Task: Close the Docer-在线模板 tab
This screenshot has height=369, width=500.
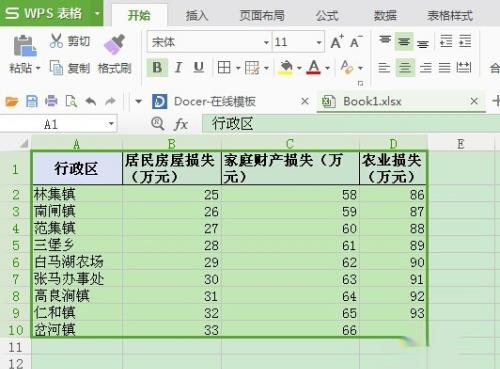Action: (x=305, y=101)
